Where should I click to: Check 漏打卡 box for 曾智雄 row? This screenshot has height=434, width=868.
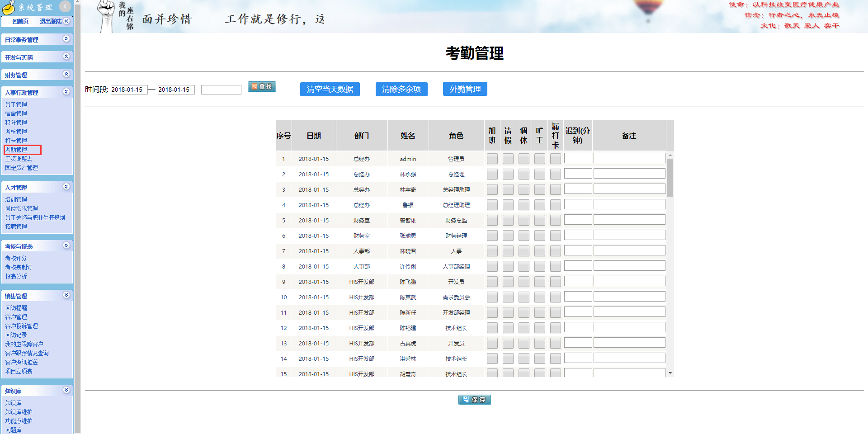click(556, 220)
